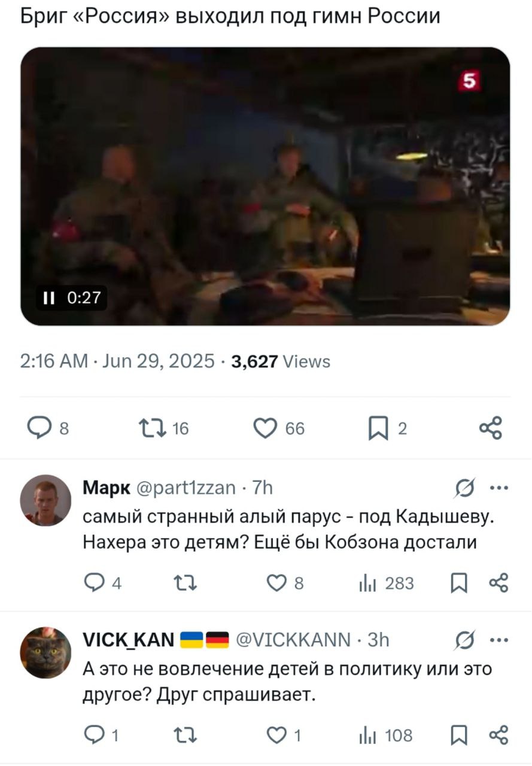View analytics for Марк's reply, 283 views

tap(385, 583)
